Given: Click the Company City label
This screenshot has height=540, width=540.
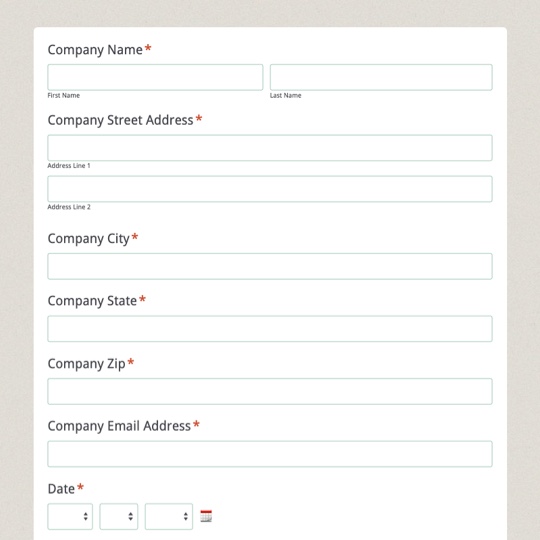Looking at the screenshot, I should pyautogui.click(x=89, y=239).
